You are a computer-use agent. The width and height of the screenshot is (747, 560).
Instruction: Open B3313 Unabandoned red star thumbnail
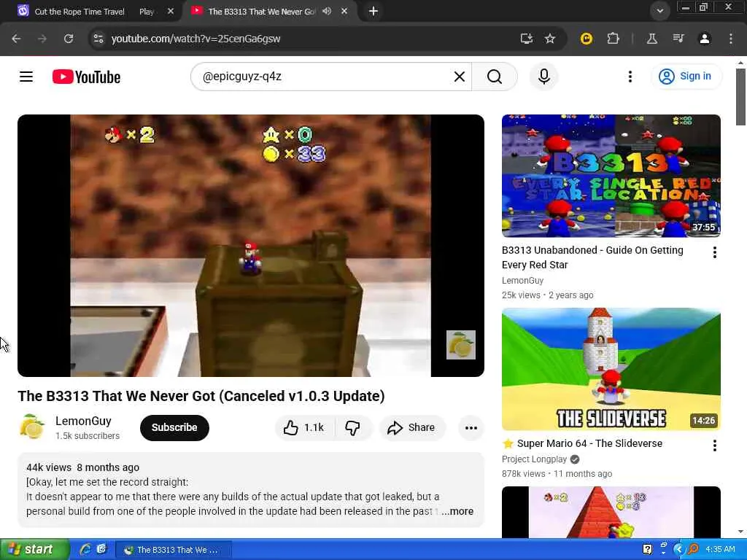[x=611, y=176]
